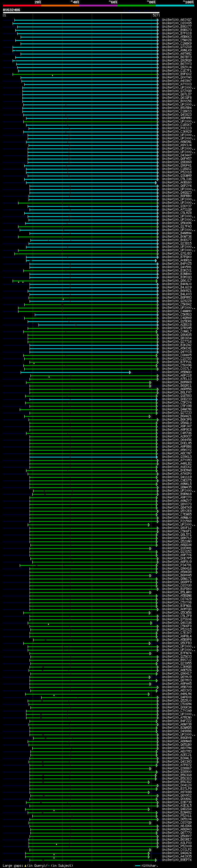197x868 pixels.
Task: Click the UniRef100_B6TBT3 label
Action: tap(176, 57)
